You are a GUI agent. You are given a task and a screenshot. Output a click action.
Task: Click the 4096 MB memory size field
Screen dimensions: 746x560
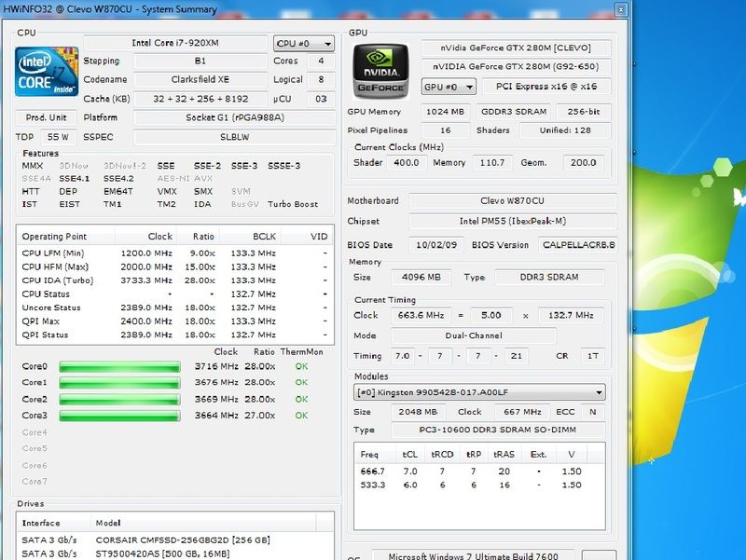pyautogui.click(x=421, y=277)
